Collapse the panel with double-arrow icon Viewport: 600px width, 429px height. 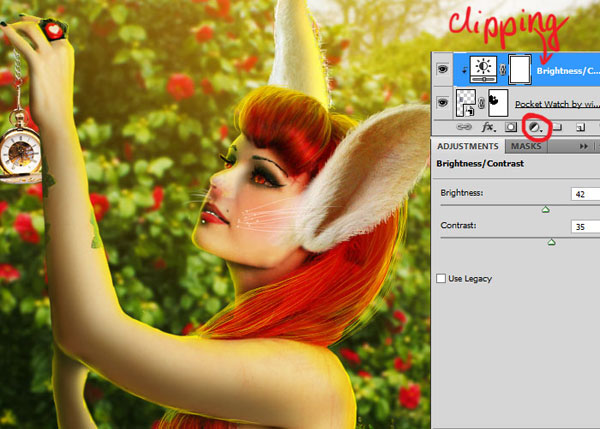pyautogui.click(x=584, y=146)
